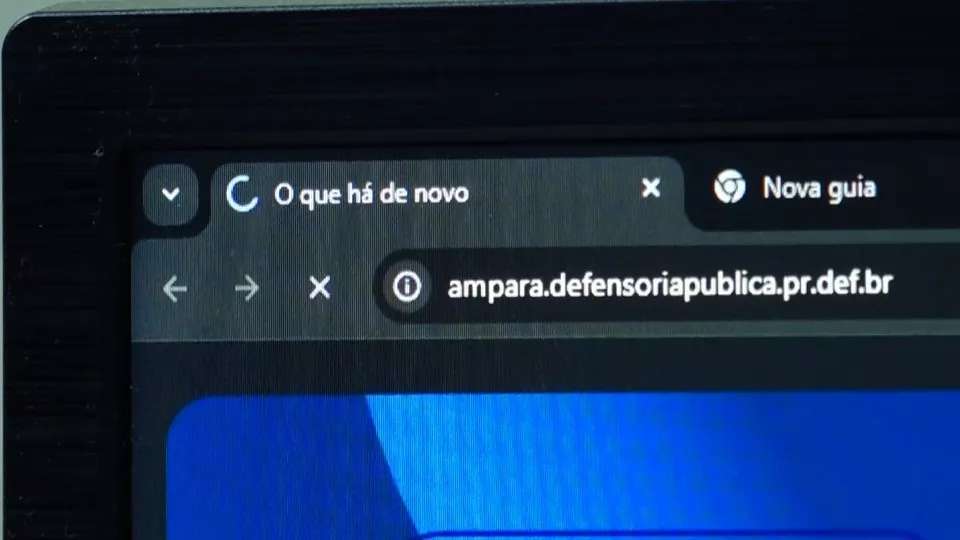Click the Chrome logo on the Nova guia tab
Screen dimensions: 960x540
click(729, 186)
